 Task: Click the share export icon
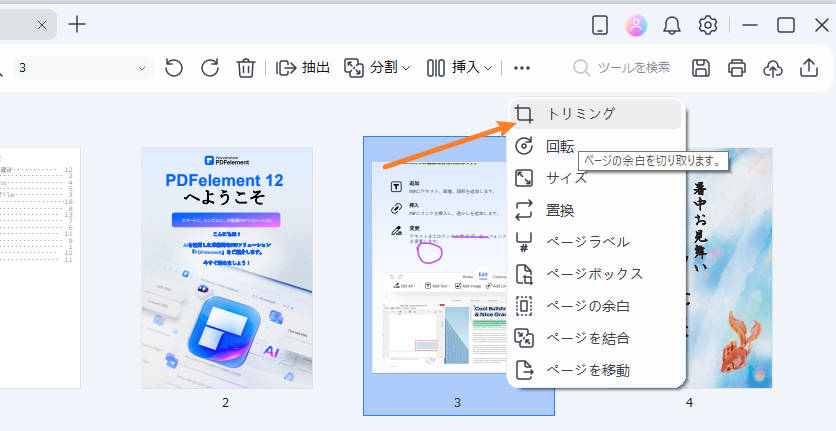pyautogui.click(x=809, y=68)
